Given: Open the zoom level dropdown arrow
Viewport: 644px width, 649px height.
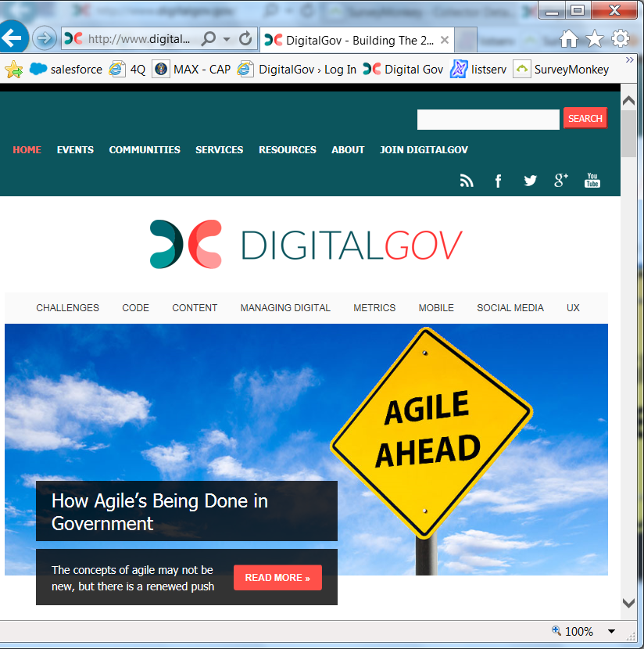Looking at the screenshot, I should 611,632.
